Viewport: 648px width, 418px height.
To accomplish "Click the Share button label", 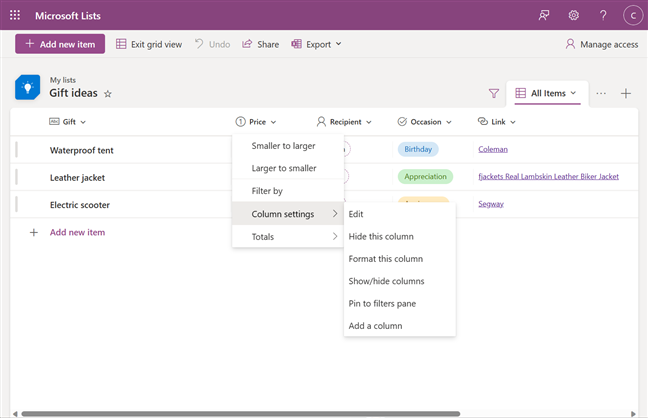I will [x=268, y=44].
